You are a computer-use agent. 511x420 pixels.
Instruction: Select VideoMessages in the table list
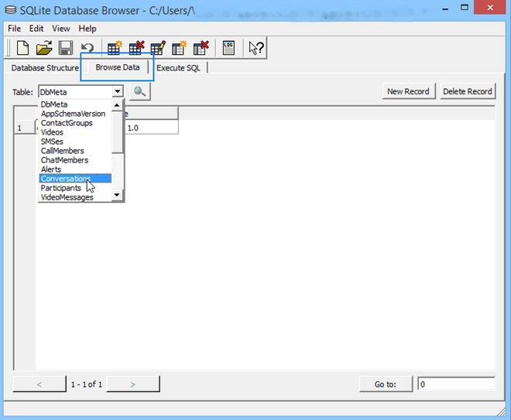pyautogui.click(x=75, y=197)
